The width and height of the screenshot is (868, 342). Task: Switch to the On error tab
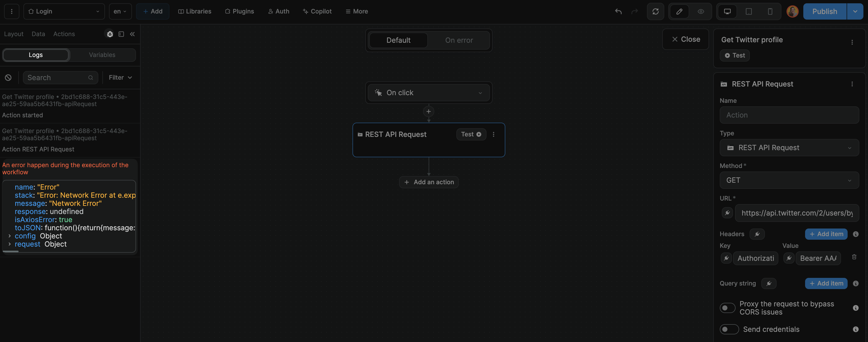tap(459, 40)
